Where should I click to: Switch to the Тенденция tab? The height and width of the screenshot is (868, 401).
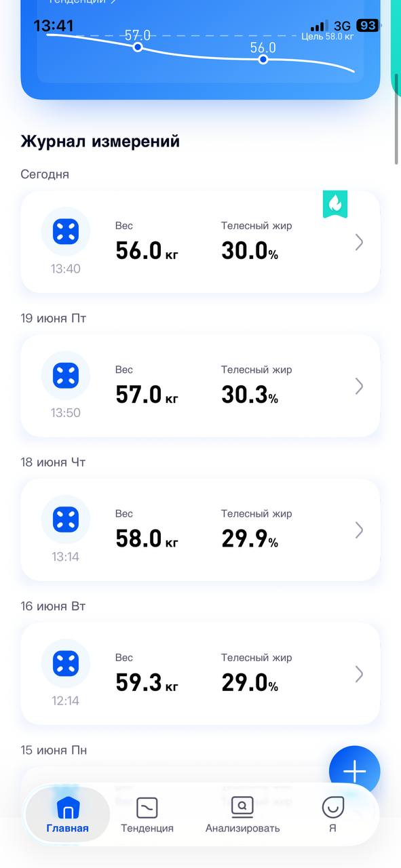tap(147, 814)
